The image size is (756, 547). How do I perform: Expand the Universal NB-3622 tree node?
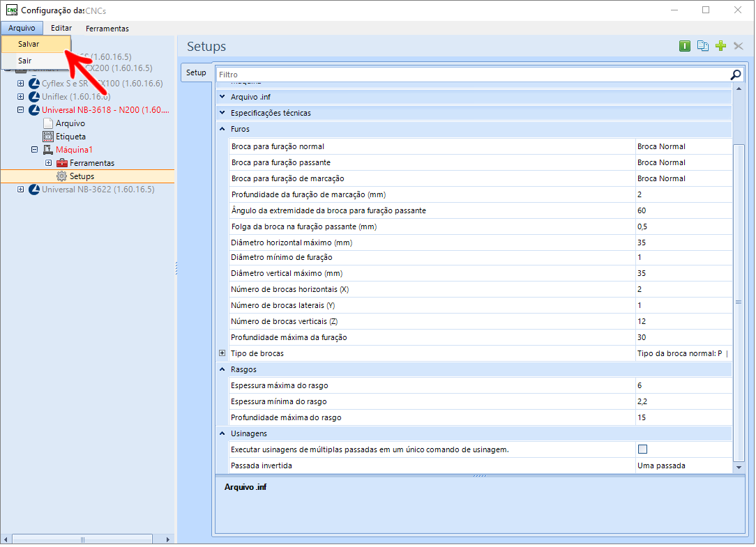(21, 190)
